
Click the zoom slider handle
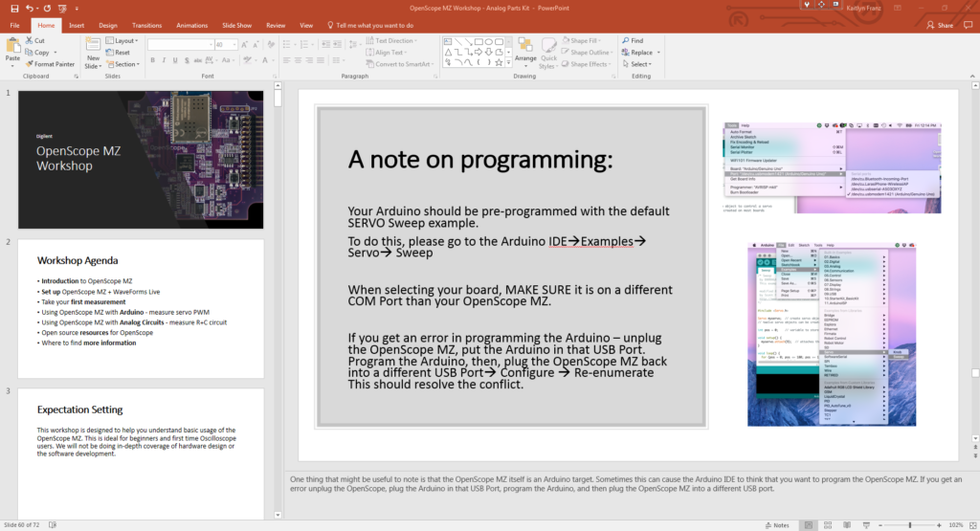click(910, 525)
